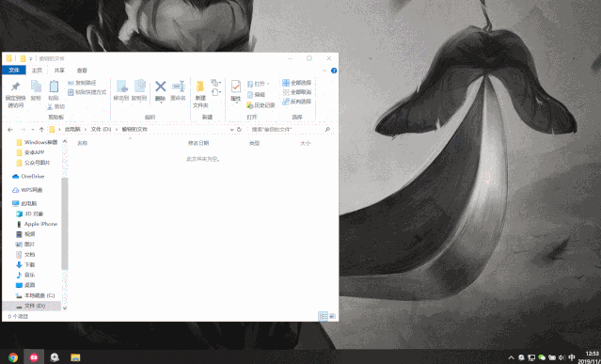Open 3D Objects in the sidebar
Screen dimensions: 601x364
coord(30,214)
